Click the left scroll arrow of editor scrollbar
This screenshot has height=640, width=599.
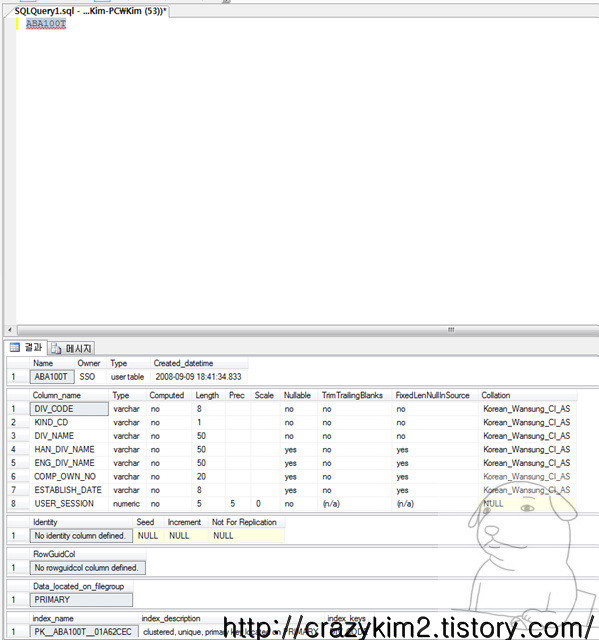[10, 330]
